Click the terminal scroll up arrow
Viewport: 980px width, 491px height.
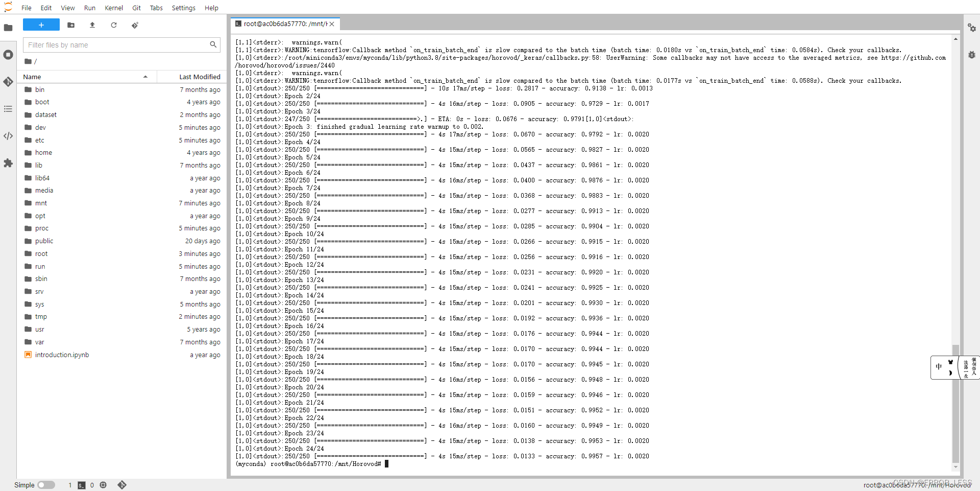pyautogui.click(x=955, y=39)
